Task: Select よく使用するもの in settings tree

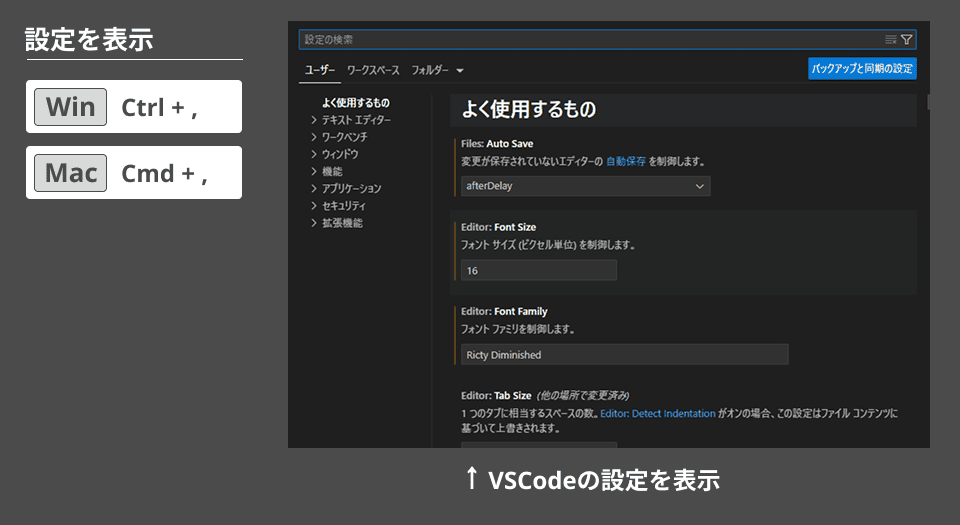Action: [x=356, y=103]
